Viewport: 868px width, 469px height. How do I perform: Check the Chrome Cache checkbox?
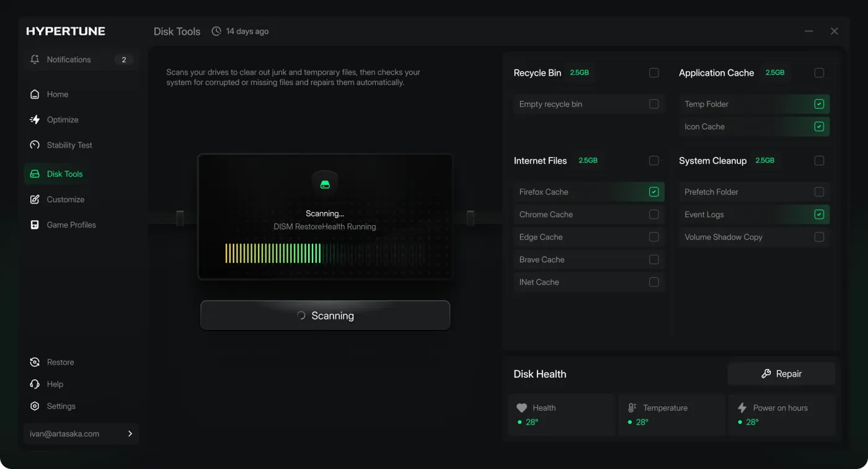click(654, 215)
